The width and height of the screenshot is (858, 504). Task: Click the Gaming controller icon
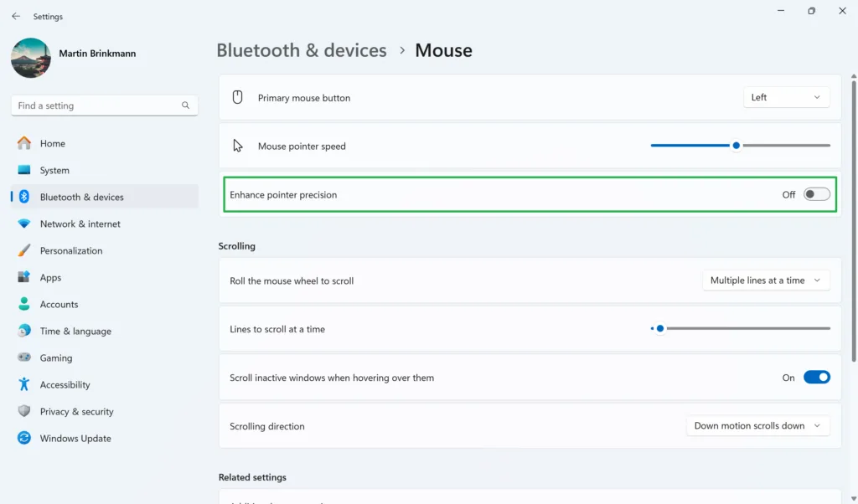[x=24, y=357]
